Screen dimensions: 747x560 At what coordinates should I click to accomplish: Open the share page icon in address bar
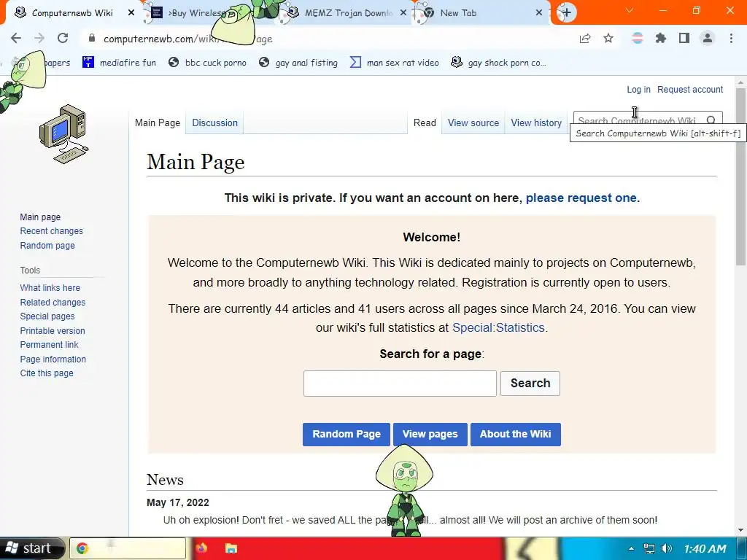[x=585, y=39]
